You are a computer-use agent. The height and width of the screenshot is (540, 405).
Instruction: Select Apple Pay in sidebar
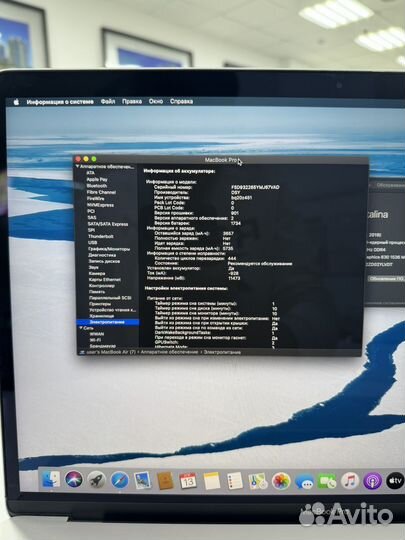click(x=97, y=179)
